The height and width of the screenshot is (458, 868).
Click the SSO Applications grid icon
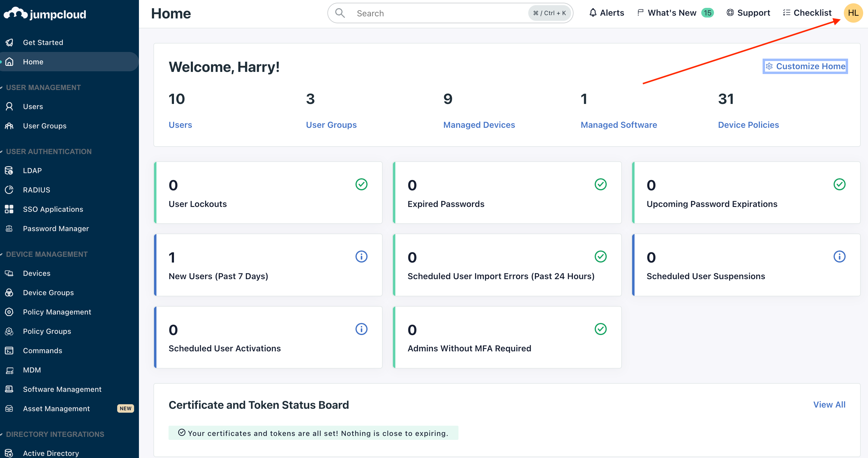[9, 209]
